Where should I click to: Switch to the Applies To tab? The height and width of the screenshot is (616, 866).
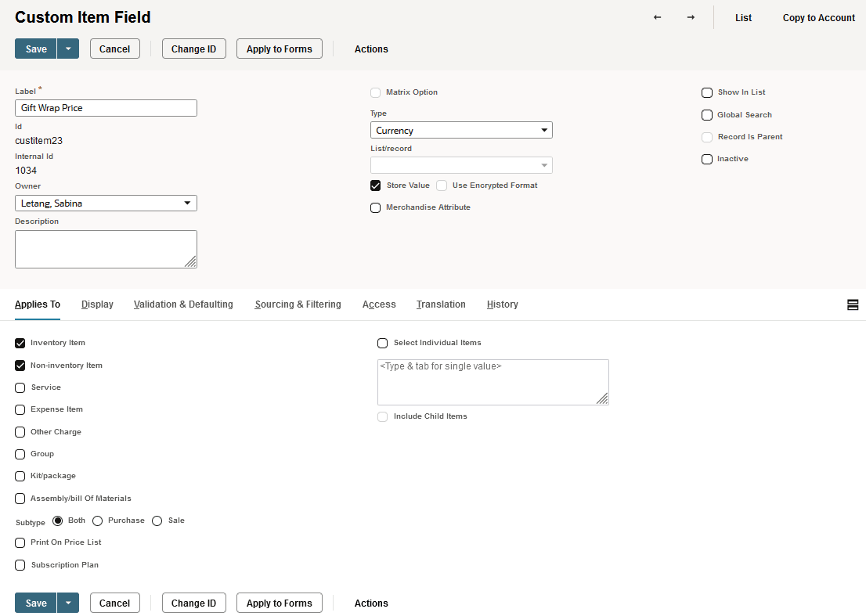38,304
